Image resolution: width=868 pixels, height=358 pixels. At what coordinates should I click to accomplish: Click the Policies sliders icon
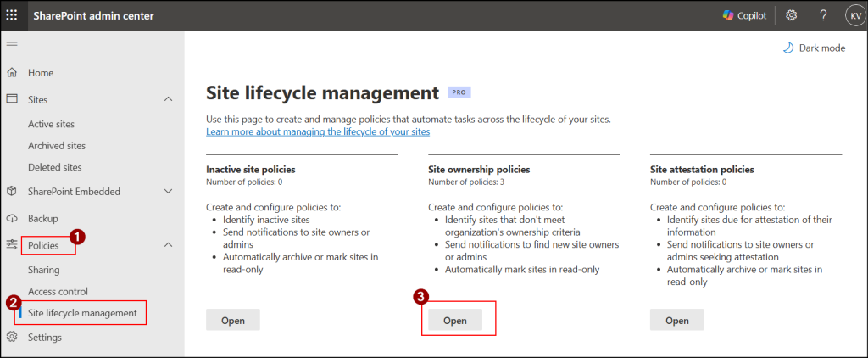[12, 245]
